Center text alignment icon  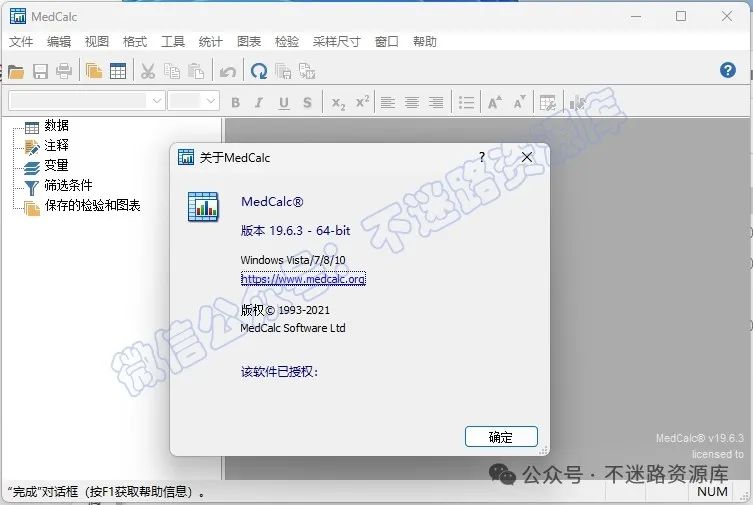point(412,103)
